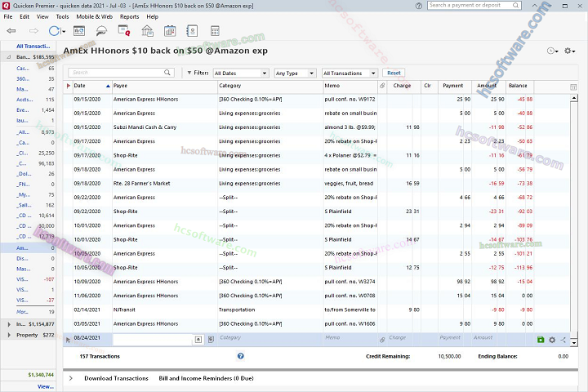Screen dimensions: 588x392
Task: Click the split icon before the Category field
Action: coord(212,340)
